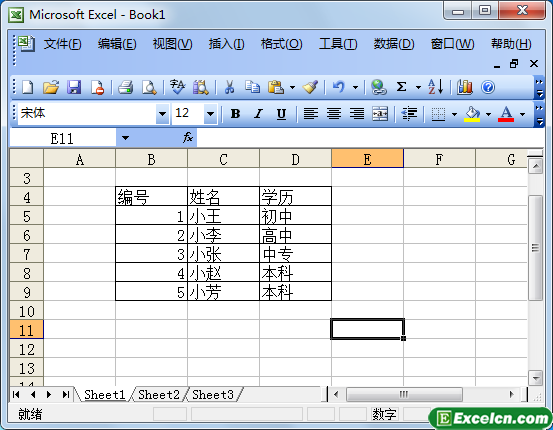This screenshot has width=553, height=430.
Task: Select the Sheet1 tab
Action: pos(104,394)
